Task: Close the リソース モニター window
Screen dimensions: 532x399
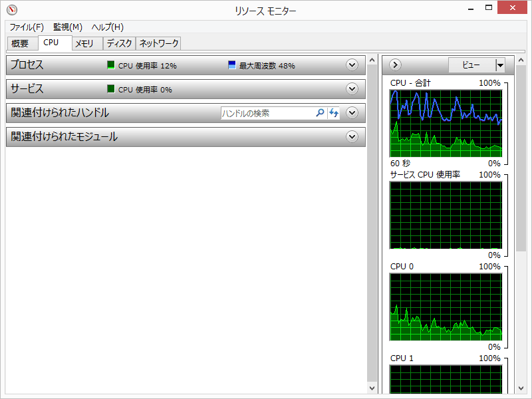Action: pyautogui.click(x=512, y=7)
